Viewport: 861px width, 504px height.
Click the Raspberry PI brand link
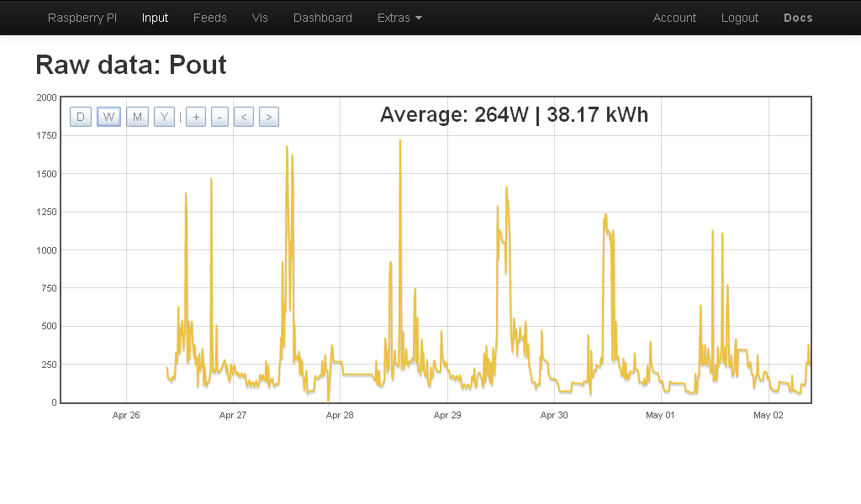(82, 18)
